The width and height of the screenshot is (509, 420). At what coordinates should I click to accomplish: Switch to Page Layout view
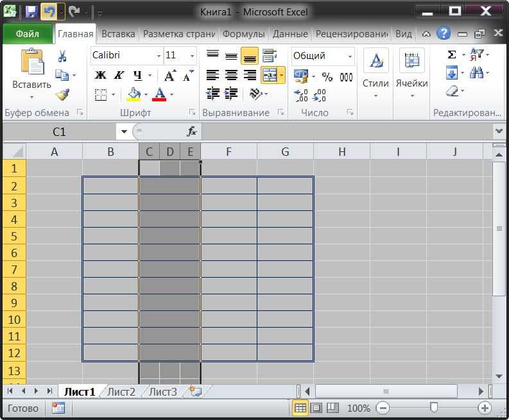tap(316, 408)
